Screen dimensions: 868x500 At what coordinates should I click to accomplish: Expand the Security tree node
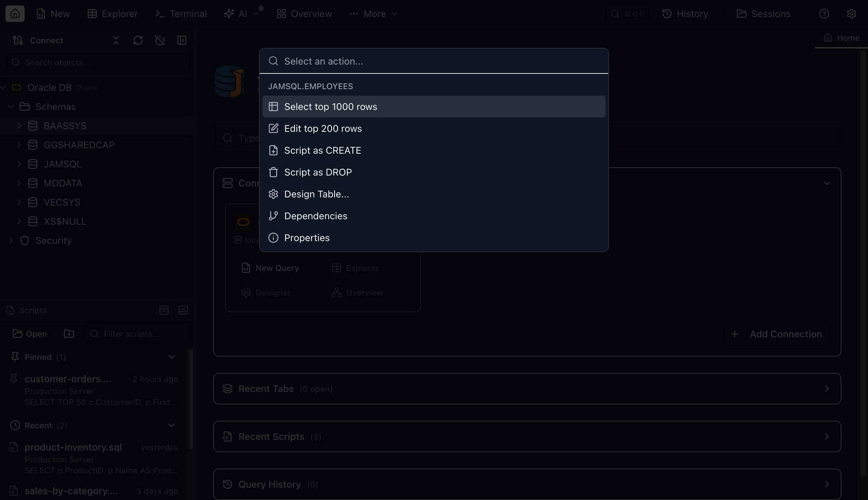(11, 240)
